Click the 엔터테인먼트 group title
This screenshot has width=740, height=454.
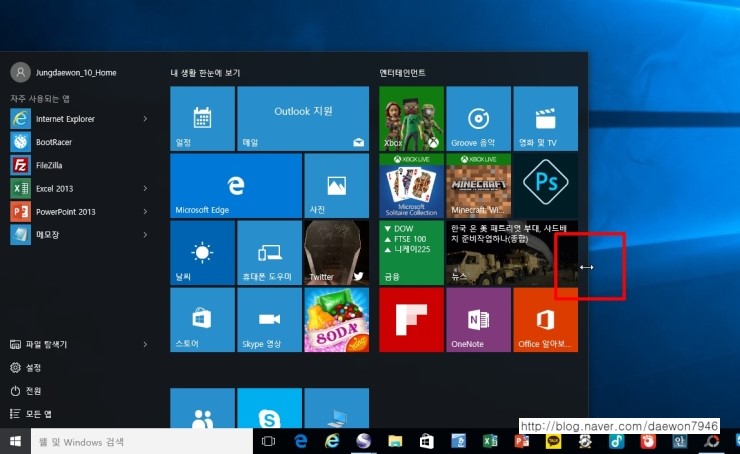[403, 73]
